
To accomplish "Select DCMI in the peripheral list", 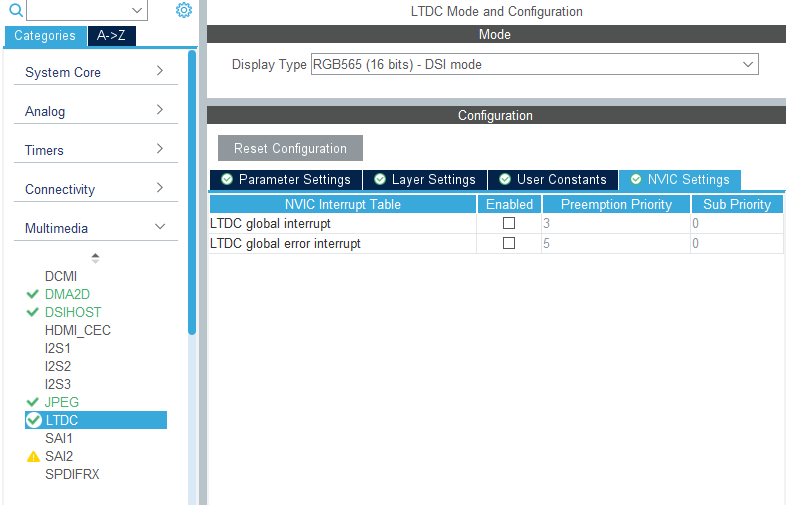I will coord(61,276).
